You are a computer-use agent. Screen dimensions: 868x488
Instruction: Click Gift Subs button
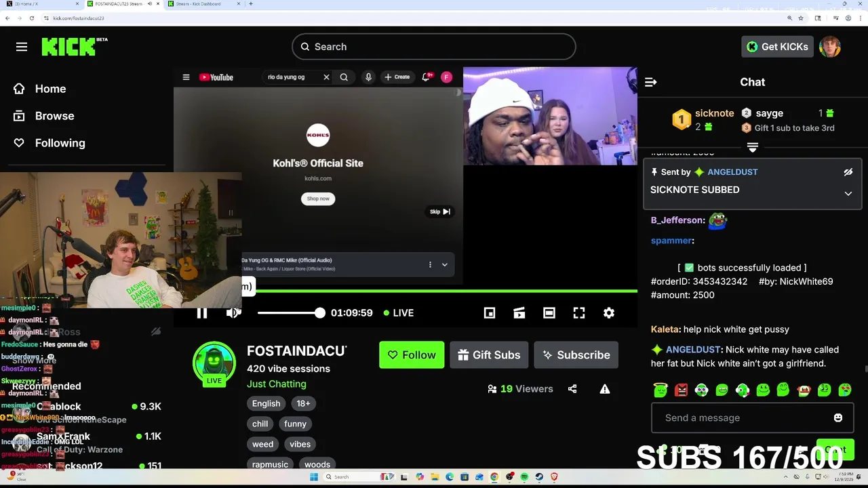coord(489,355)
